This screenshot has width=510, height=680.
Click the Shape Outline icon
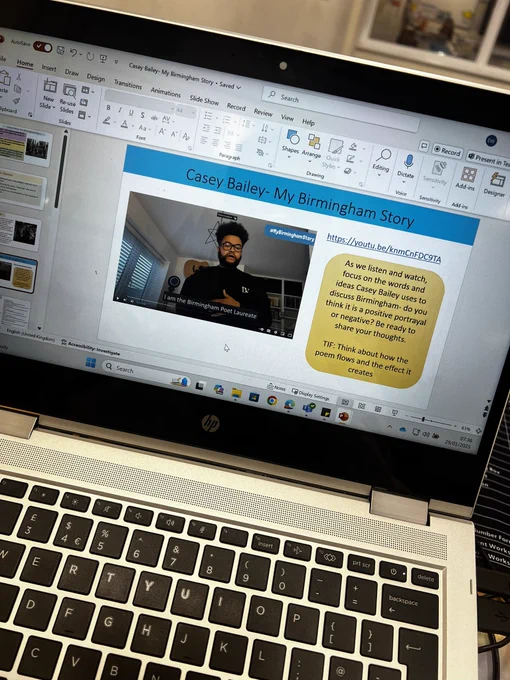(x=351, y=159)
